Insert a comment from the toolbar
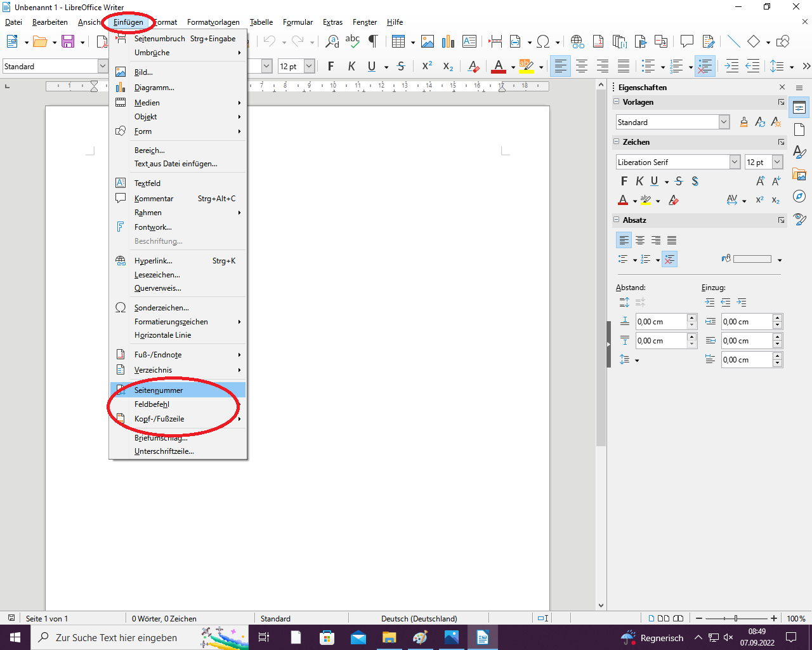 pos(687,42)
